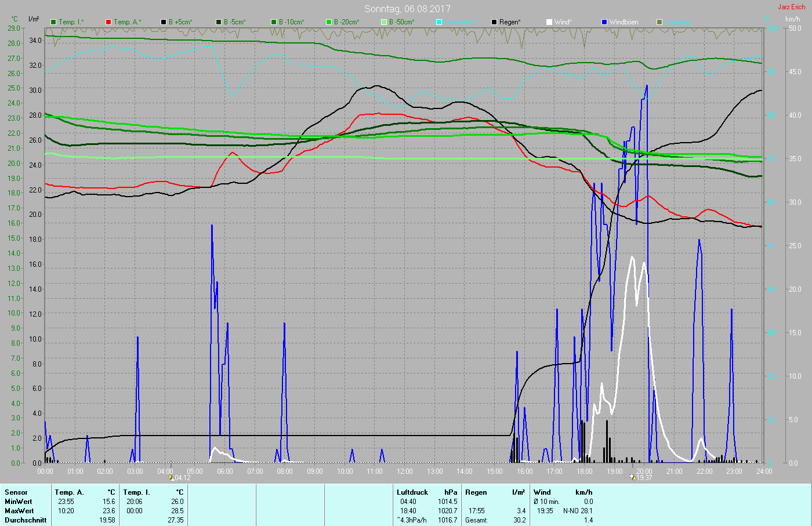Click the olive Empfang legend swatch

pos(659,22)
